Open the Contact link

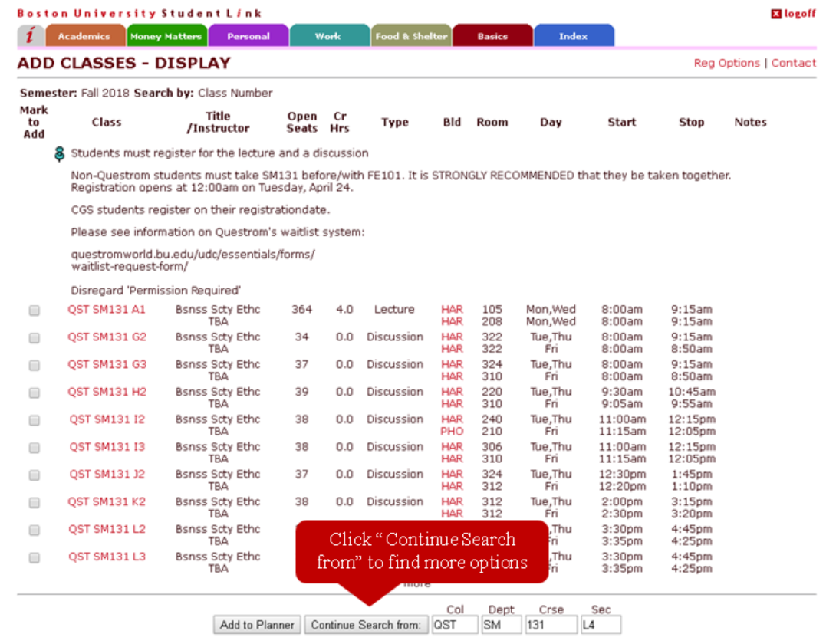coord(793,63)
